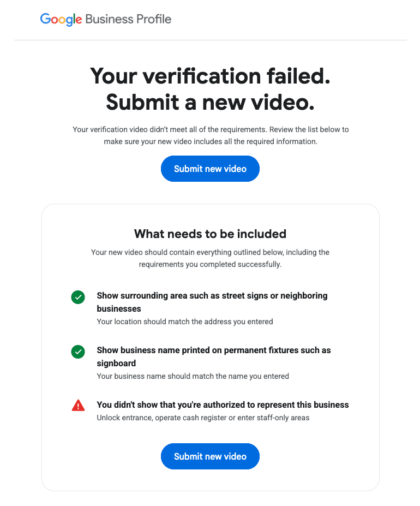The width and height of the screenshot is (420, 506).
Task: Click the "Unlock entrance, operate cash register" hint
Action: [x=203, y=418]
